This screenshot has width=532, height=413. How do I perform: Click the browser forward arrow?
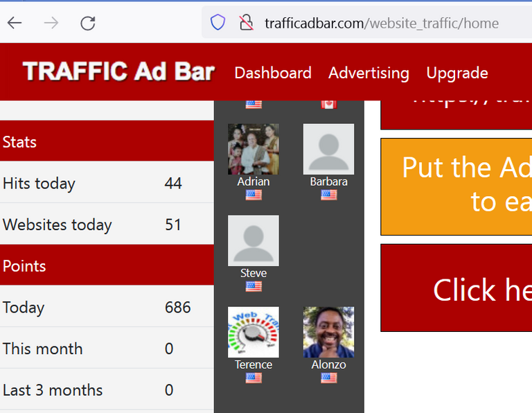[51, 23]
